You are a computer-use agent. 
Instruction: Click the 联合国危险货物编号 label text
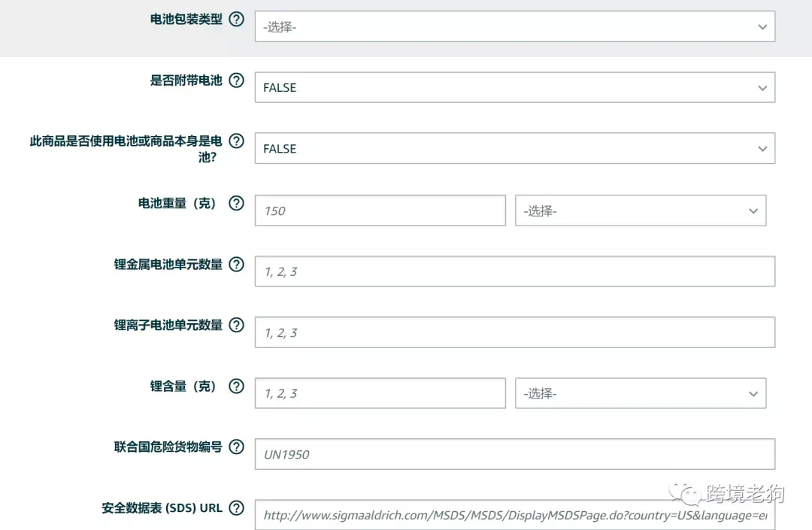tap(168, 447)
